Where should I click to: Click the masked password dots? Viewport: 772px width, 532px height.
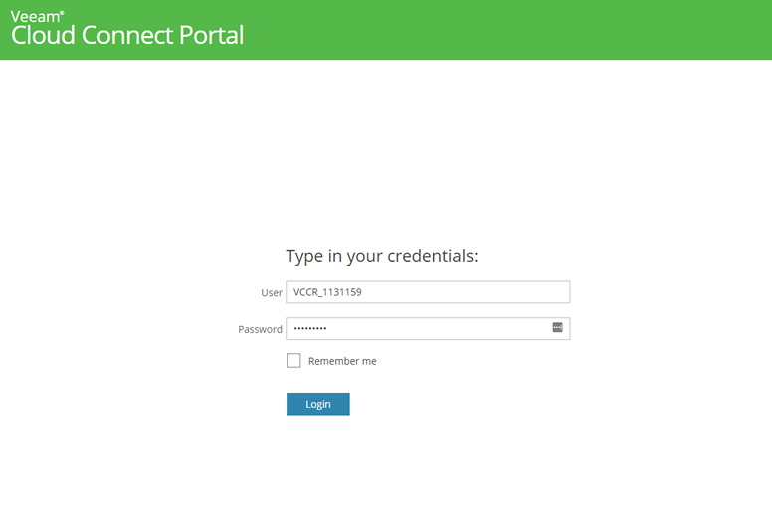310,328
